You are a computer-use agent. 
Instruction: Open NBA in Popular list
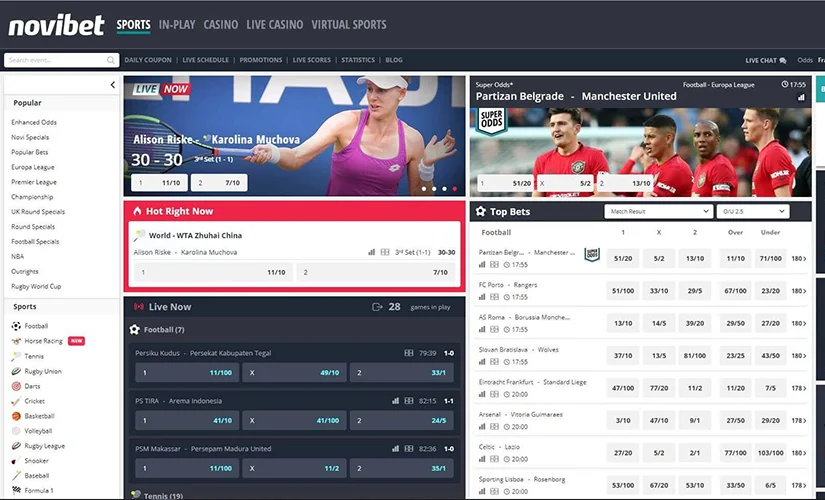17,256
